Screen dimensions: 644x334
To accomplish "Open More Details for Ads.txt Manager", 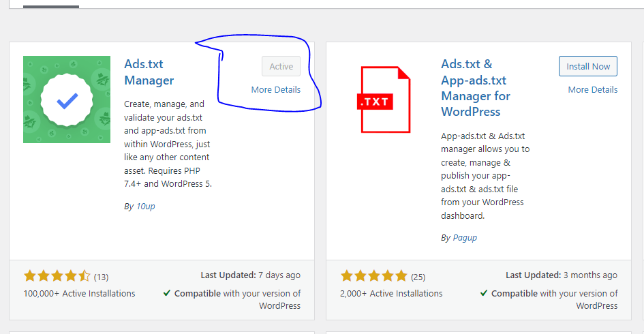I will click(275, 89).
